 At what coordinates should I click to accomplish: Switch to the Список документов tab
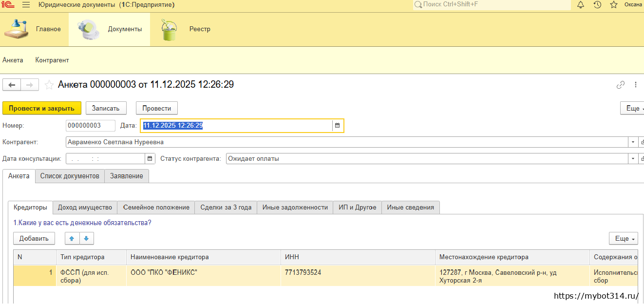[70, 176]
